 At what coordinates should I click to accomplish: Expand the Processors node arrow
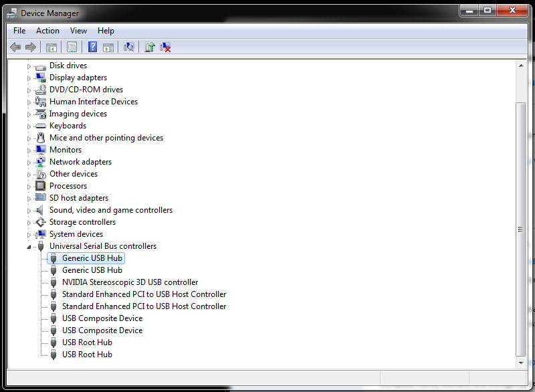click(x=29, y=187)
